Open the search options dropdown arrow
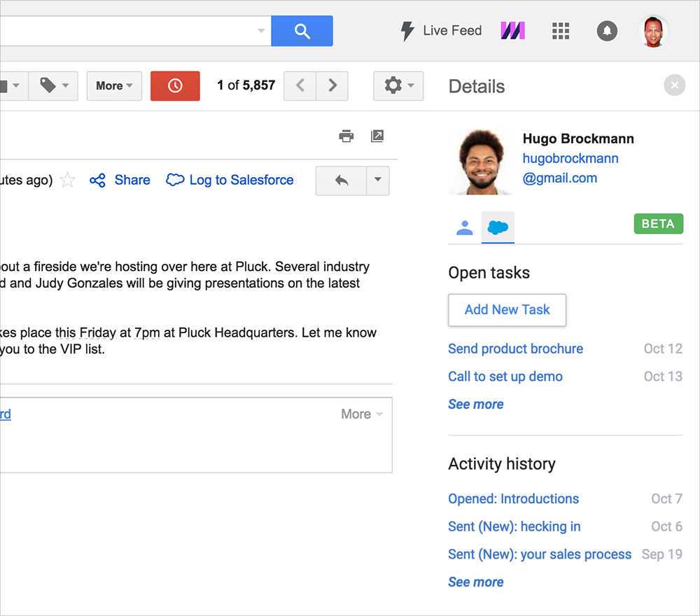This screenshot has height=616, width=700. tap(261, 31)
